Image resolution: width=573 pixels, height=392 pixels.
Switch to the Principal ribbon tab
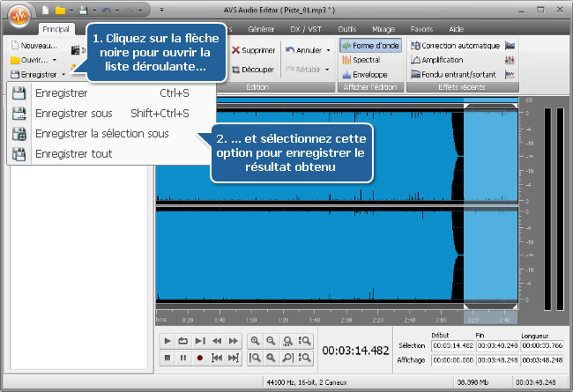click(x=56, y=29)
